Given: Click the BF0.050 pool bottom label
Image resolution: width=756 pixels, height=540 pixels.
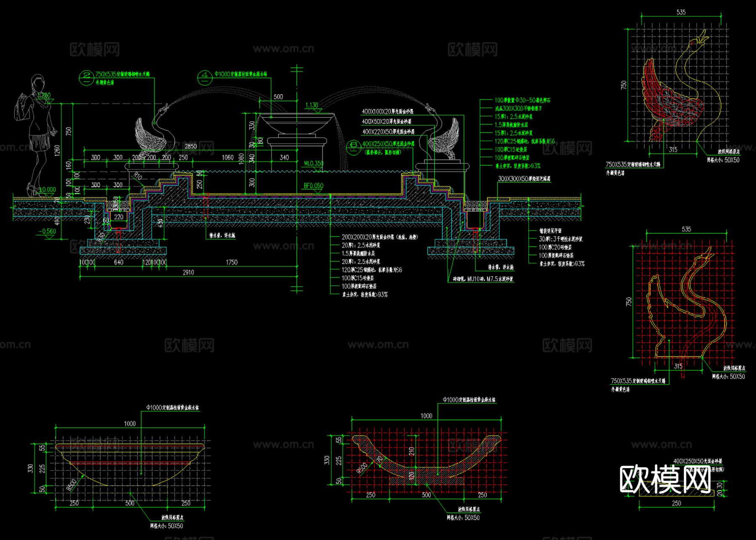Looking at the screenshot, I should 314,186.
